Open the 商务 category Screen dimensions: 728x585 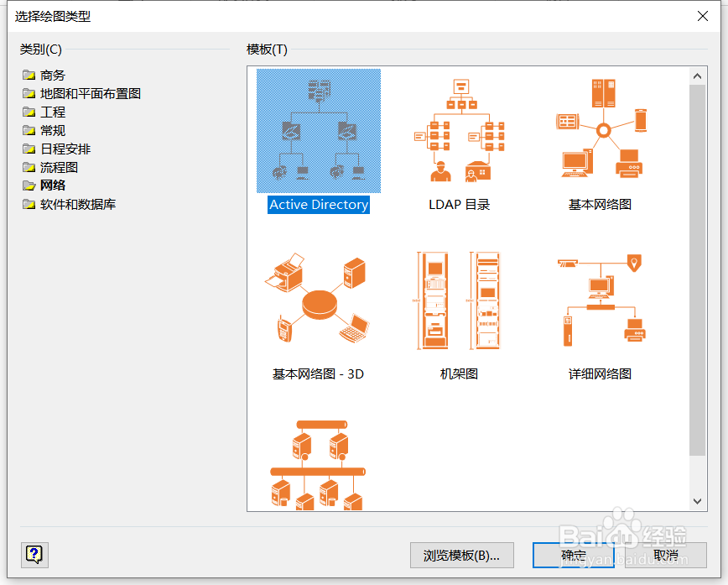(x=52, y=74)
